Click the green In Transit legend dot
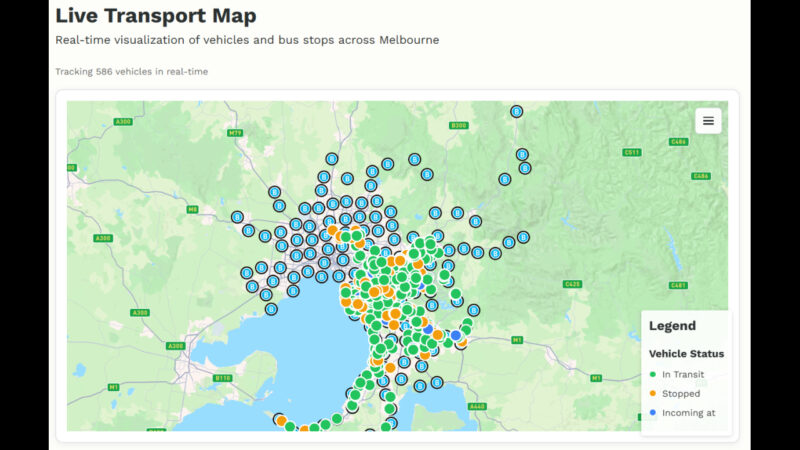This screenshot has width=800, height=450. coord(653,375)
